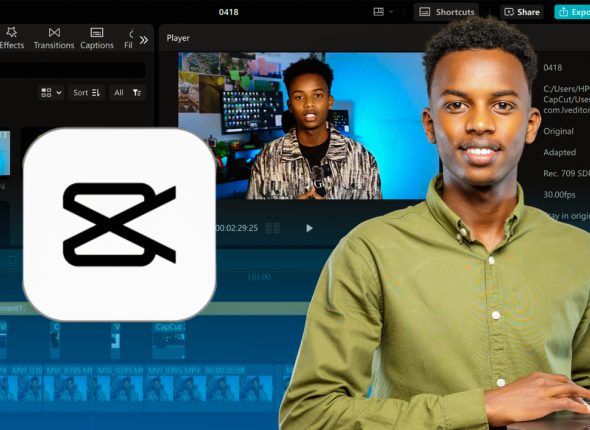Click the media search field

click(x=73, y=70)
